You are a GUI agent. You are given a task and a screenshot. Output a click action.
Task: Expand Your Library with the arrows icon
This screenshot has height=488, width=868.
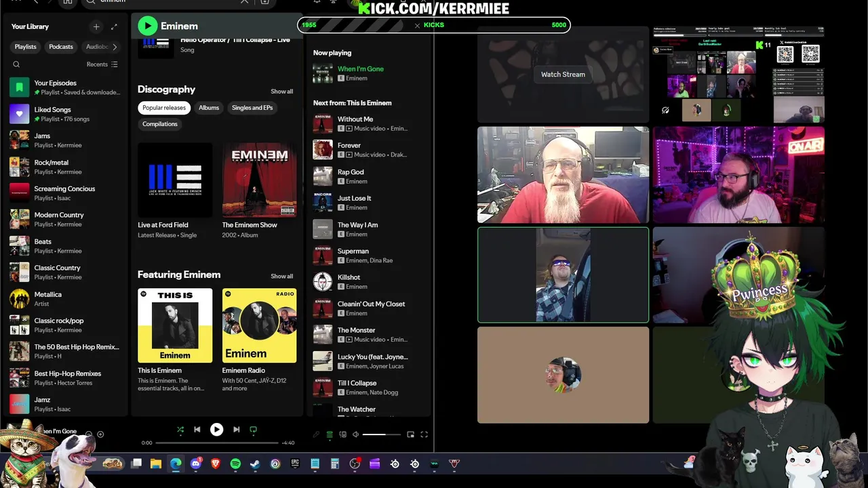(114, 26)
